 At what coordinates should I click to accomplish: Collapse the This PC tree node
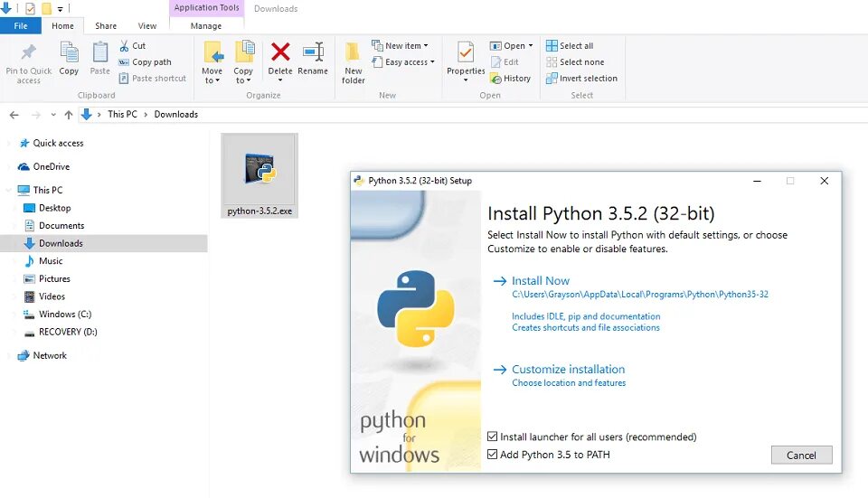click(x=9, y=190)
